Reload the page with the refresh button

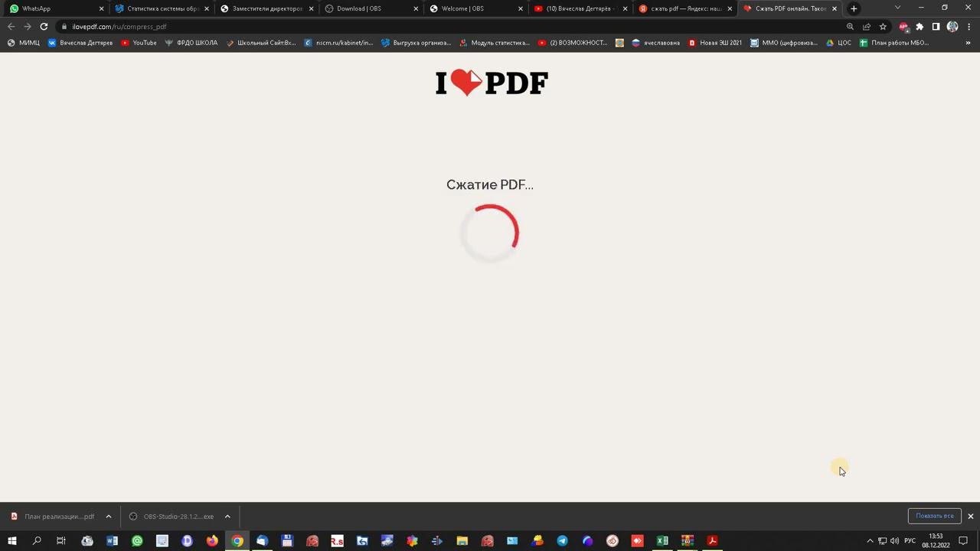point(44,27)
